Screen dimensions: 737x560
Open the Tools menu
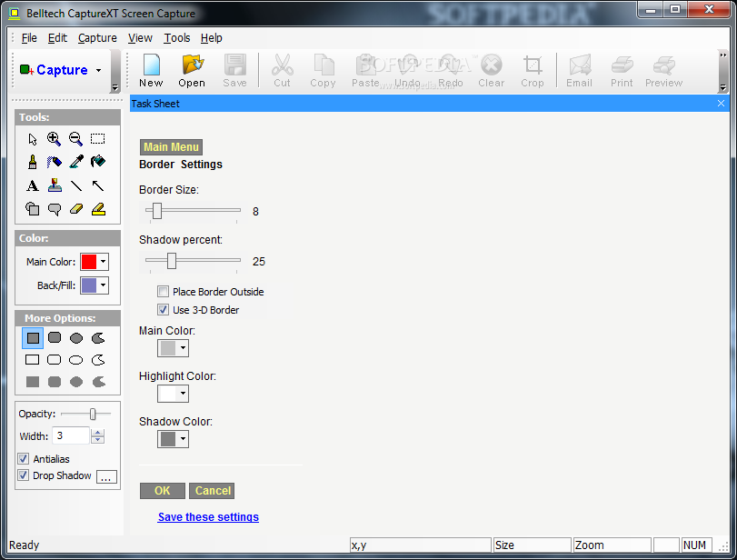(x=176, y=38)
